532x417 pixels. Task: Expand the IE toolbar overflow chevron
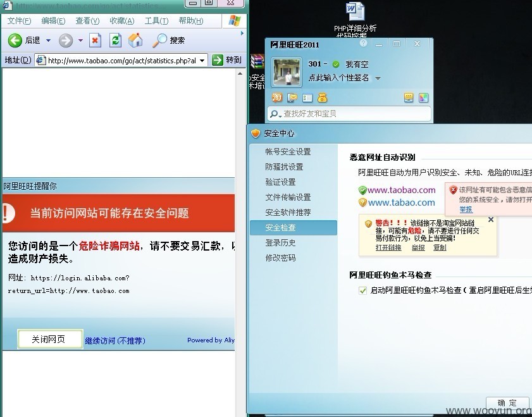click(242, 34)
